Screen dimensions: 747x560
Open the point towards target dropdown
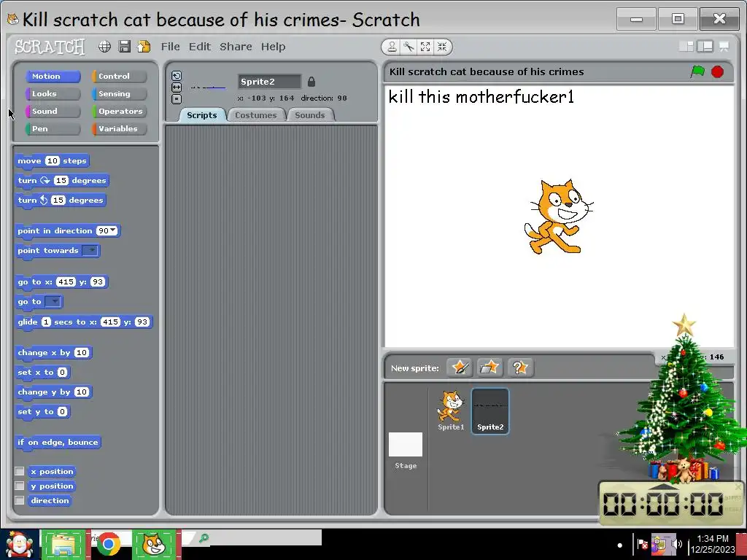point(90,251)
